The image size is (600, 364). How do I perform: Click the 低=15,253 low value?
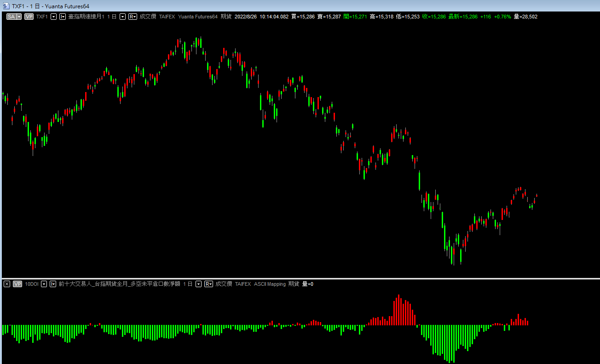[408, 17]
